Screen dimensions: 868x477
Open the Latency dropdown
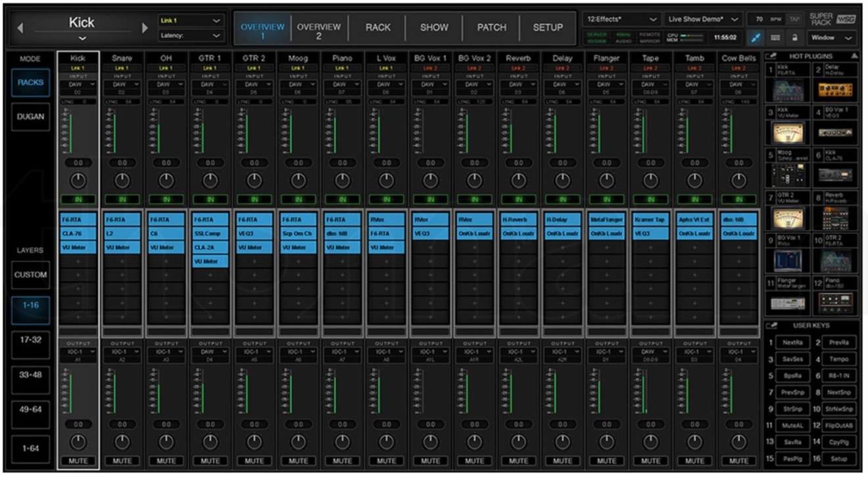pos(191,36)
